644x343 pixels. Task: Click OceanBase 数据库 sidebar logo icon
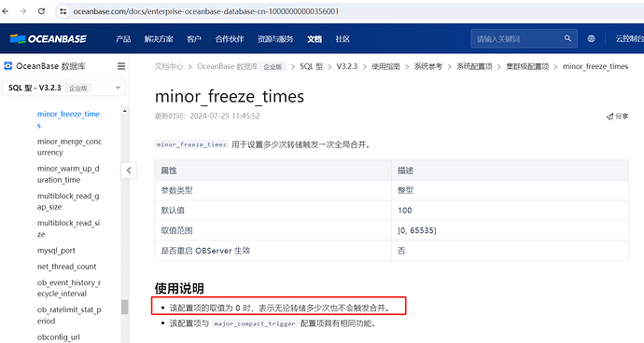click(x=7, y=65)
